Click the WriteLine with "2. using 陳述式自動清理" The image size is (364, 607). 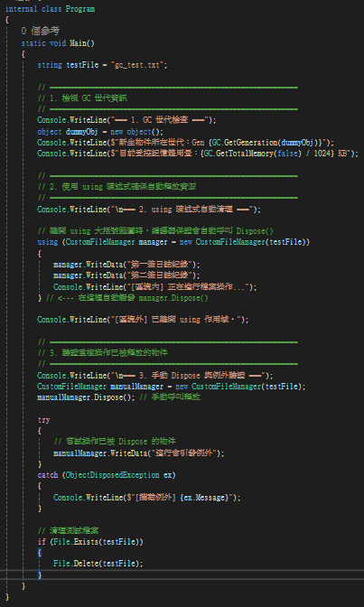click(x=149, y=210)
